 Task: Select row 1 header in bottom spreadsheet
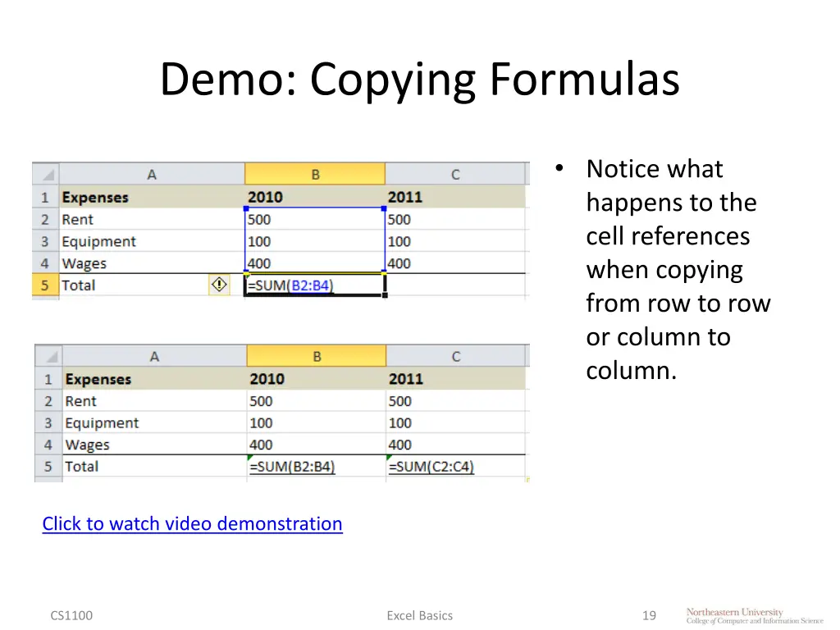(x=48, y=379)
